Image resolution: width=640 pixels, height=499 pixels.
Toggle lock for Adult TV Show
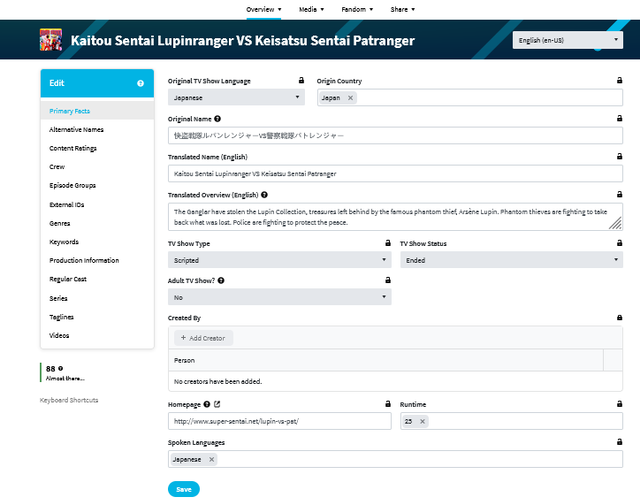pos(388,280)
